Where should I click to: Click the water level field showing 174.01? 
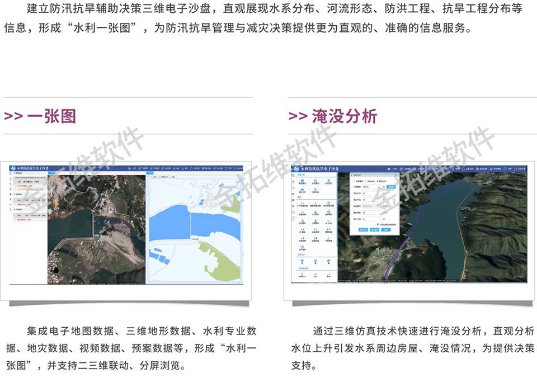(x=372, y=187)
